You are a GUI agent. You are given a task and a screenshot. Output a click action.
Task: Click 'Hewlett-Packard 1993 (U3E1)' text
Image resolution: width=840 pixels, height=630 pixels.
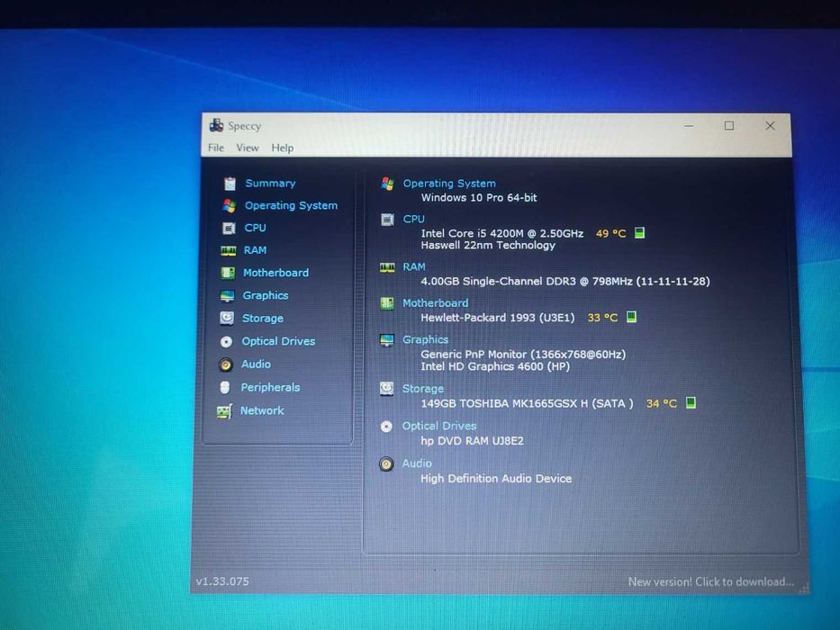(498, 318)
